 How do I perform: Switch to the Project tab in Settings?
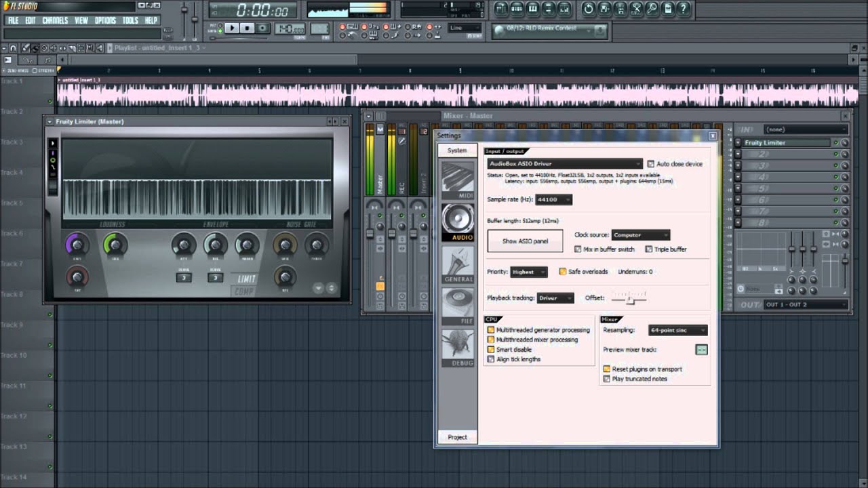coord(457,437)
